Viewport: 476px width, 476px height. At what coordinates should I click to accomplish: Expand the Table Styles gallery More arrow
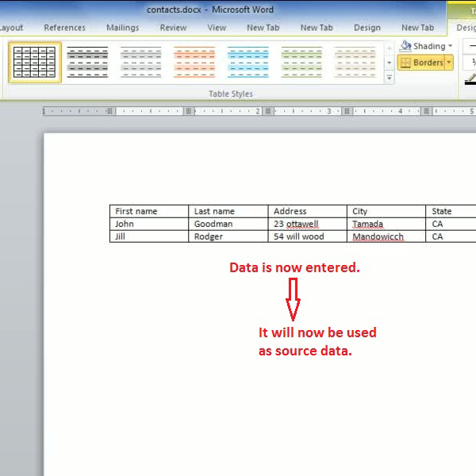click(390, 79)
